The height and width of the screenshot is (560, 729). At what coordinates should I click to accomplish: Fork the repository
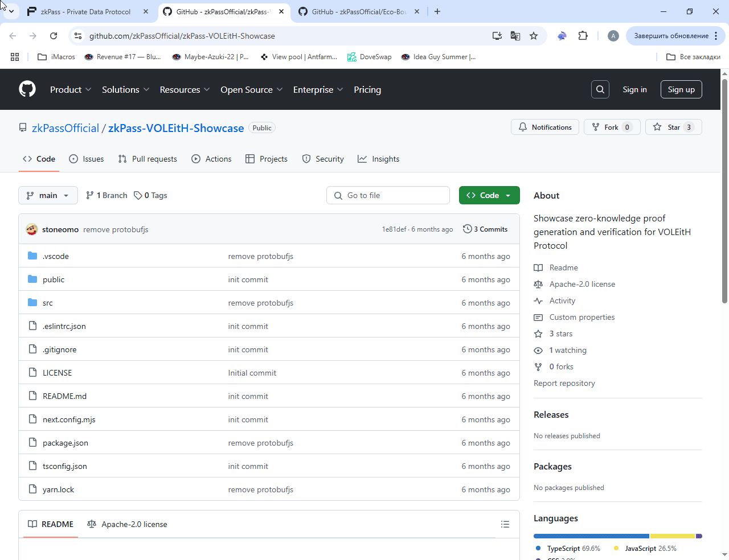612,127
